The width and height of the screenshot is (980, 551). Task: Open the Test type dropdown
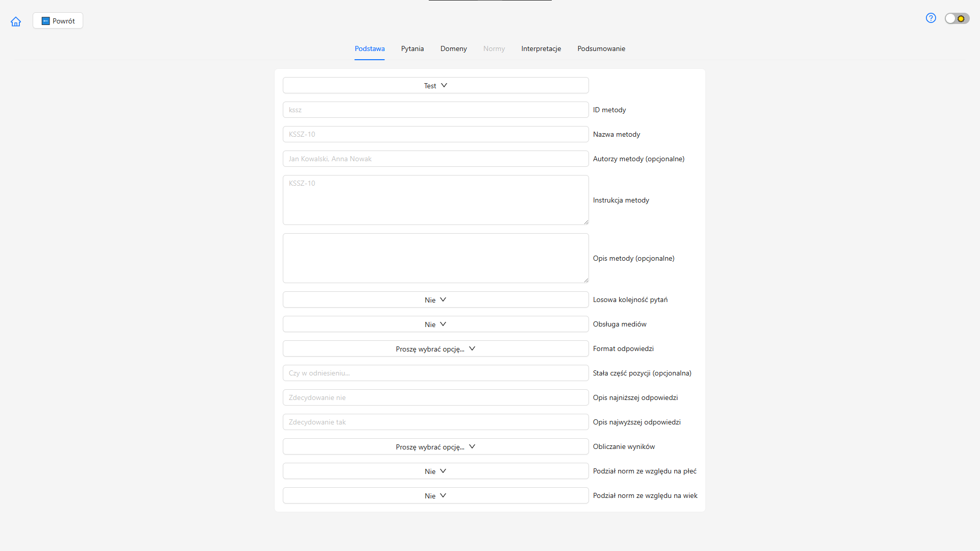436,85
